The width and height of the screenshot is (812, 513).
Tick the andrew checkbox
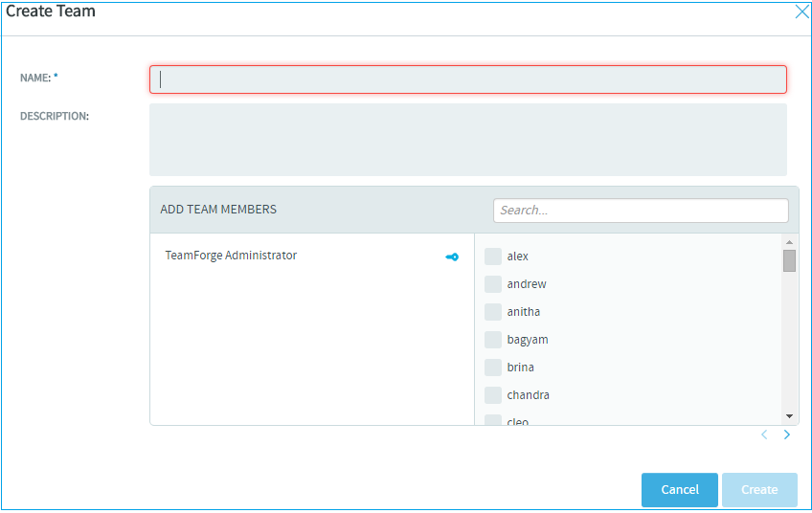pyautogui.click(x=493, y=284)
